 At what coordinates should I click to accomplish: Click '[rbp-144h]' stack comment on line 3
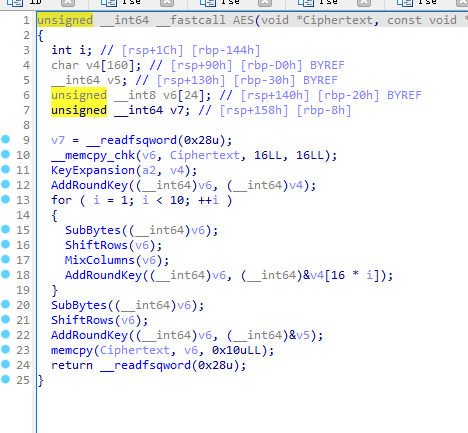click(226, 50)
